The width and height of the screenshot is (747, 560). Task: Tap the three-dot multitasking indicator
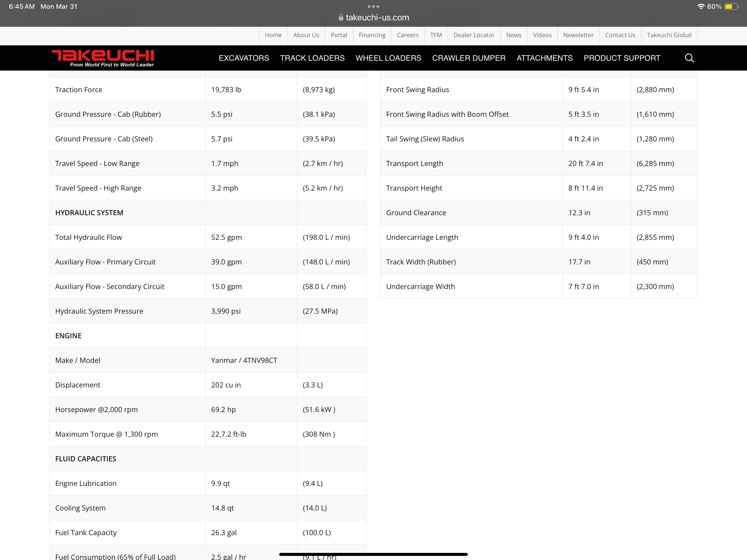(x=373, y=6)
